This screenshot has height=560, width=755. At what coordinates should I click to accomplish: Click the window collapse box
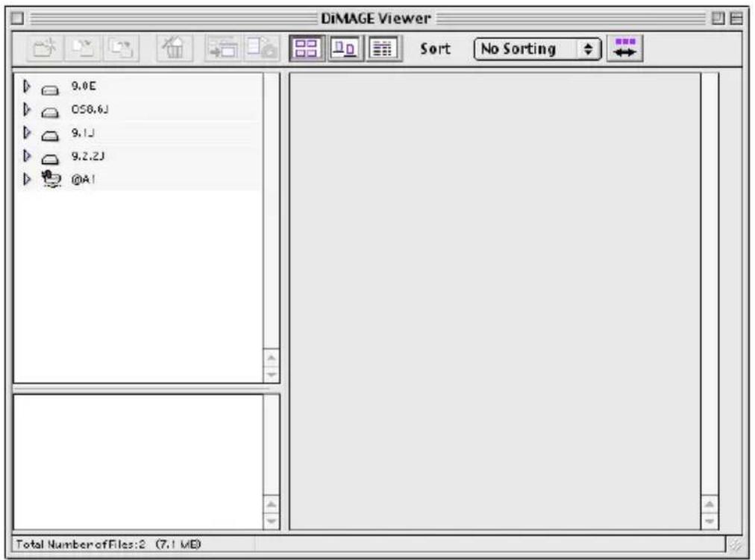736,19
